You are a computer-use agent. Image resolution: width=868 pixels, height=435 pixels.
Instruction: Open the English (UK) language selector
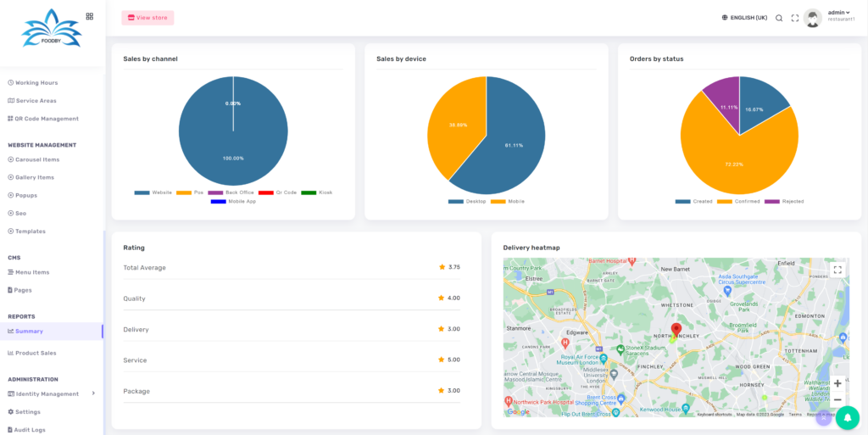click(x=744, y=18)
